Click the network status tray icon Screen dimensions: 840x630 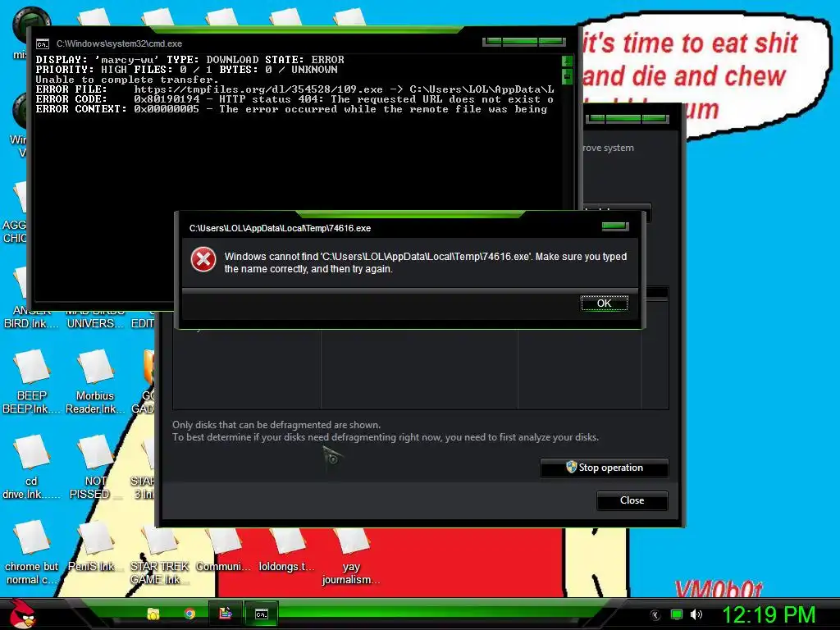(677, 615)
